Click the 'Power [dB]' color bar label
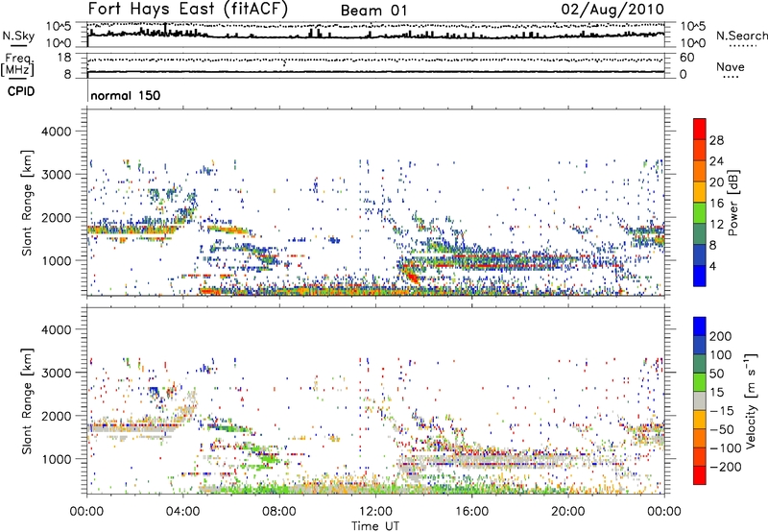The width and height of the screenshot is (768, 532). (x=732, y=203)
